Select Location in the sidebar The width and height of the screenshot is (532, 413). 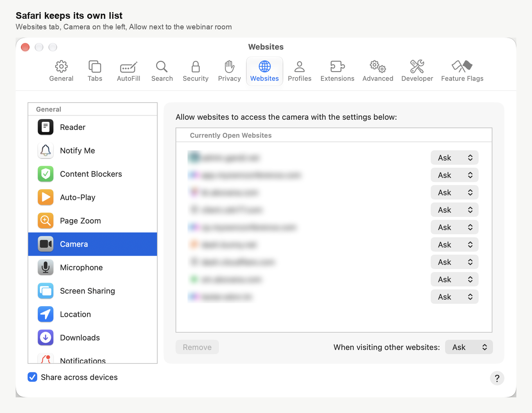tap(93, 314)
